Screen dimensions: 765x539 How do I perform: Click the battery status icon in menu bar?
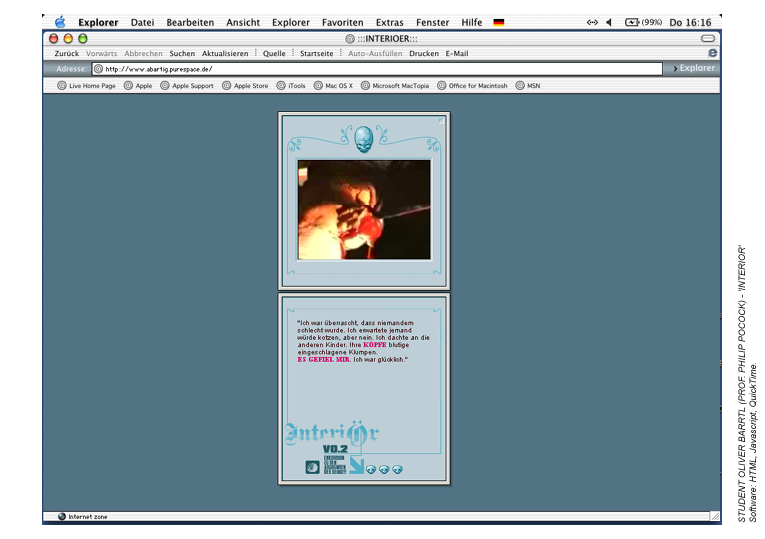click(x=632, y=22)
